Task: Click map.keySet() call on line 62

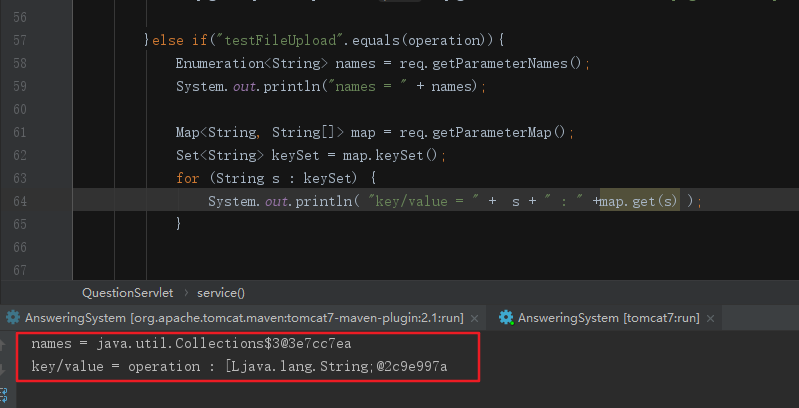Action: (390, 155)
